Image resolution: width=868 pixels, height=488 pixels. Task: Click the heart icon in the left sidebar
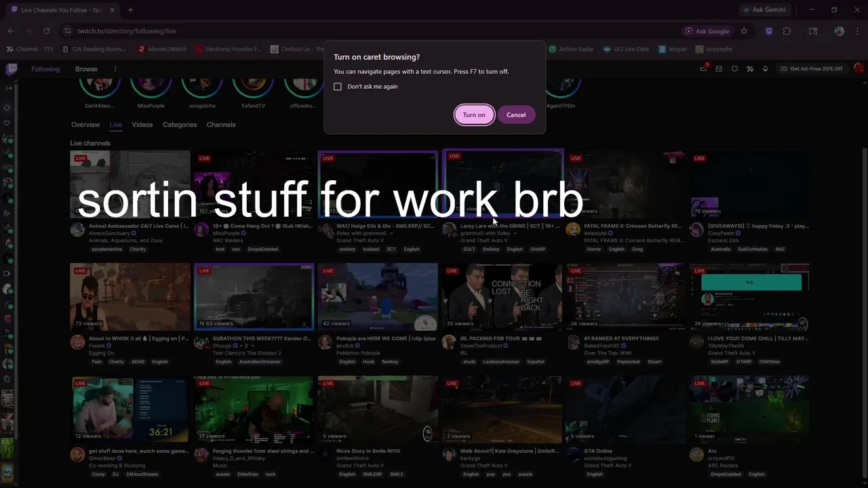(7, 123)
